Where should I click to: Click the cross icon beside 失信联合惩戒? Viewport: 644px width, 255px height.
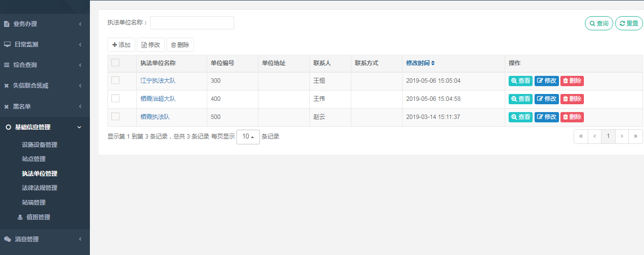coord(7,86)
